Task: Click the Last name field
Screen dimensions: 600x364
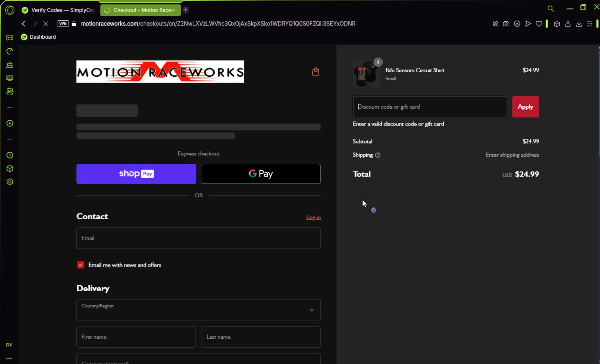Action: [261, 337]
